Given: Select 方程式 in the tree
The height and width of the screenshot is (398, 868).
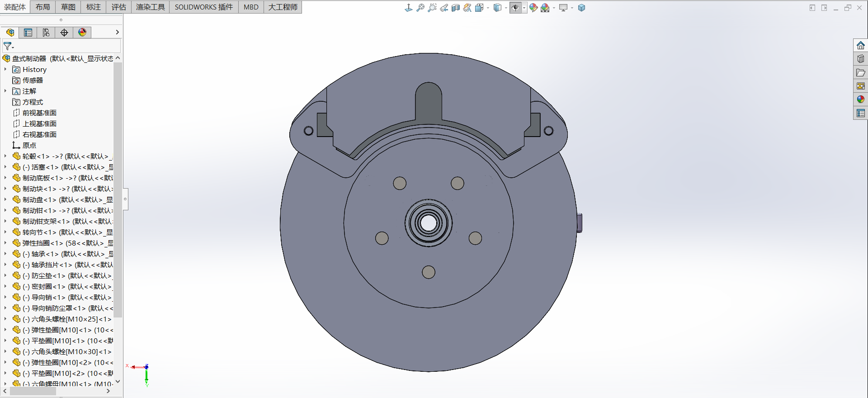Looking at the screenshot, I should point(33,102).
